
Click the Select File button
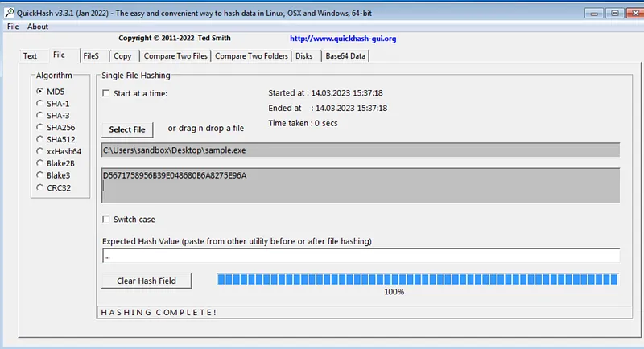[127, 129]
